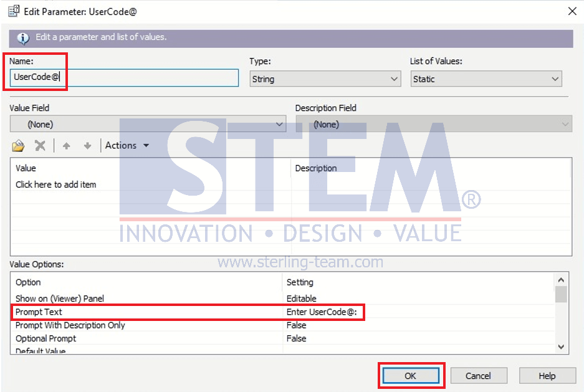584x392 pixels.
Task: Click the Edit Parameter title bar icon
Action: [14, 11]
